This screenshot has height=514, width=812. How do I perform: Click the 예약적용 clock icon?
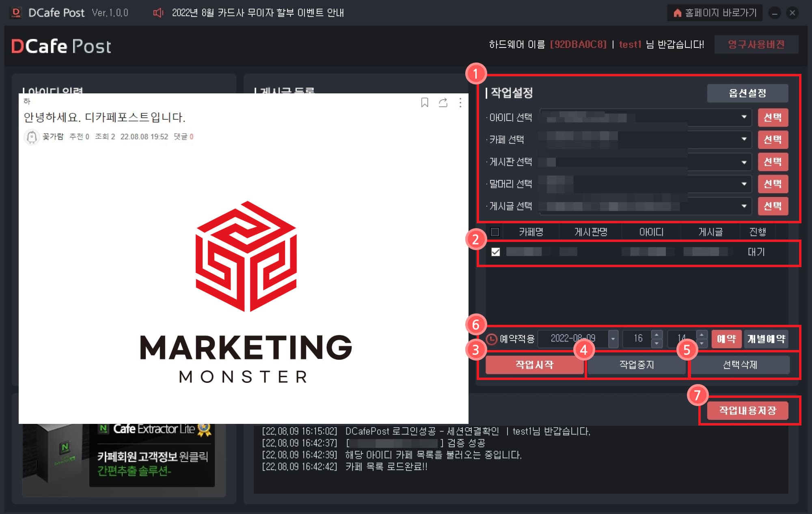tap(492, 339)
